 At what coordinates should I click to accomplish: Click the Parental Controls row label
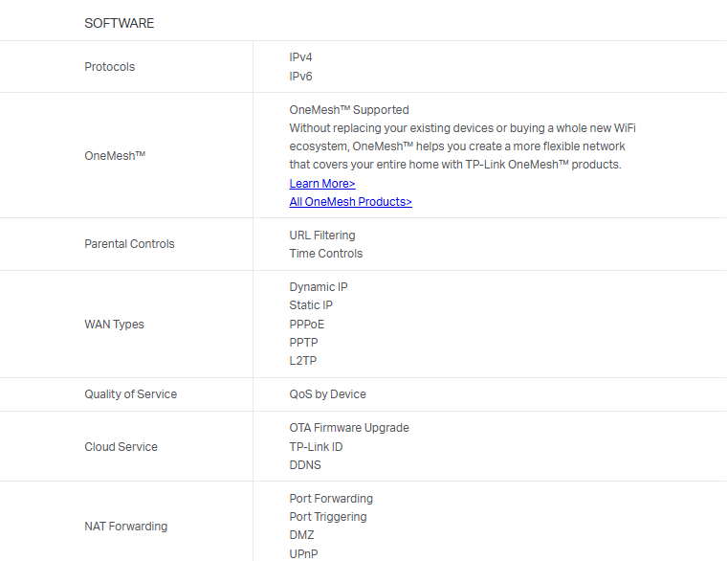pyautogui.click(x=129, y=244)
